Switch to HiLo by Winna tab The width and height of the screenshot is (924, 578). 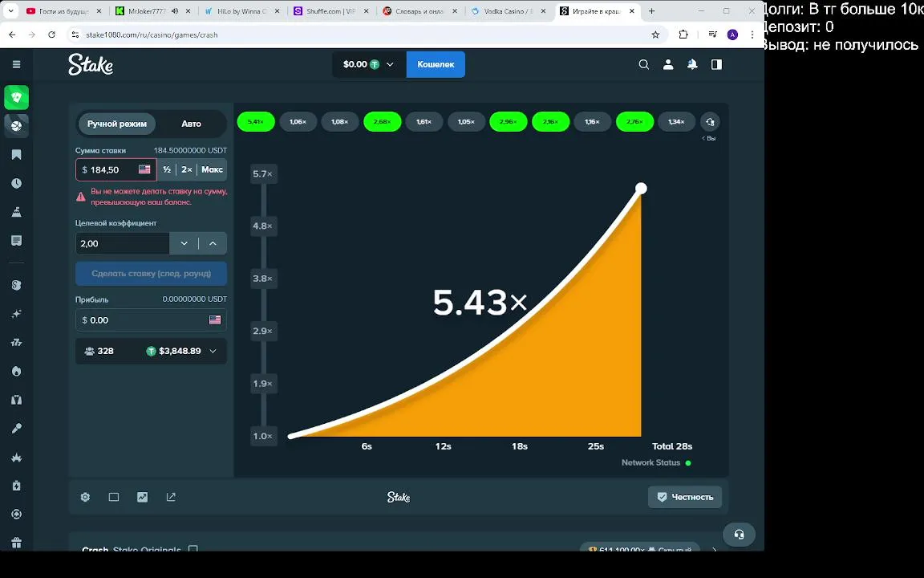(x=241, y=11)
